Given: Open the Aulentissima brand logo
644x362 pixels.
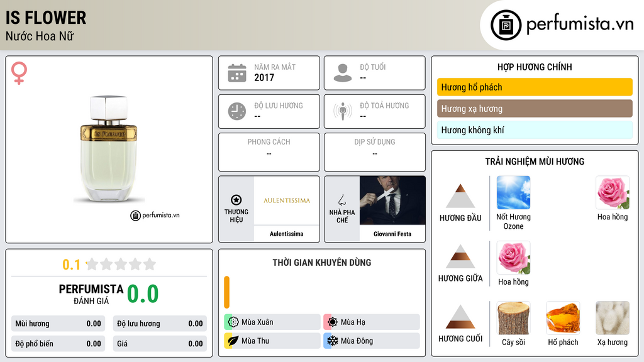Looking at the screenshot, I should point(287,200).
